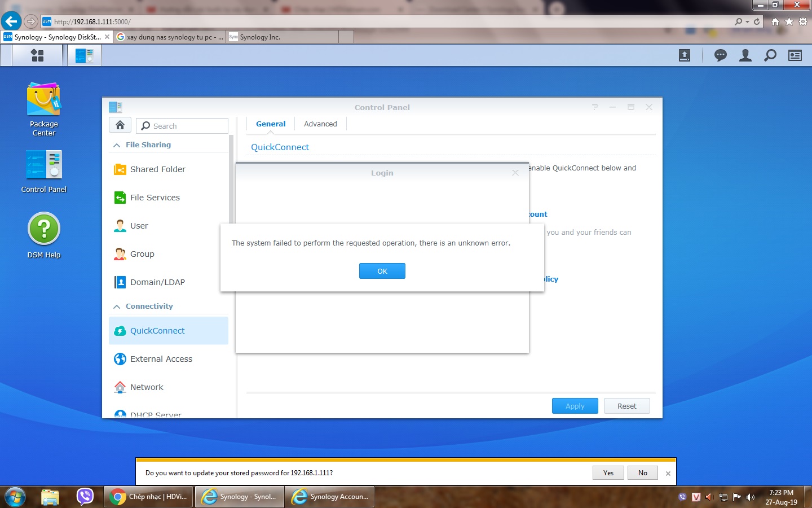
Task: Open the DSM user options icon
Action: pos(745,55)
